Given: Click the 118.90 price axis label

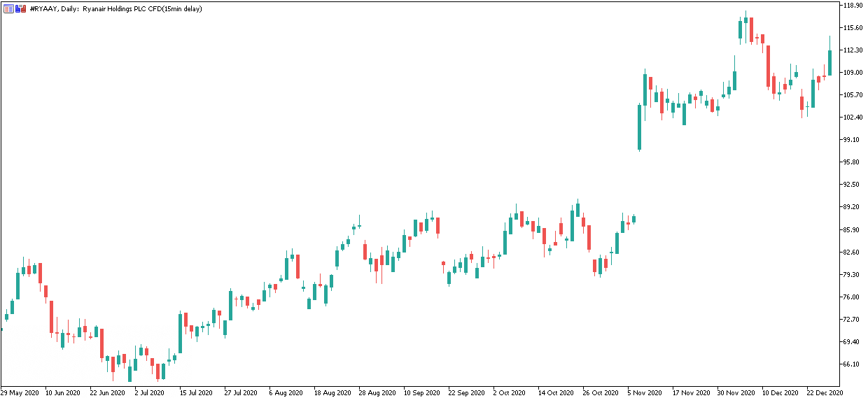Looking at the screenshot, I should pos(853,5).
